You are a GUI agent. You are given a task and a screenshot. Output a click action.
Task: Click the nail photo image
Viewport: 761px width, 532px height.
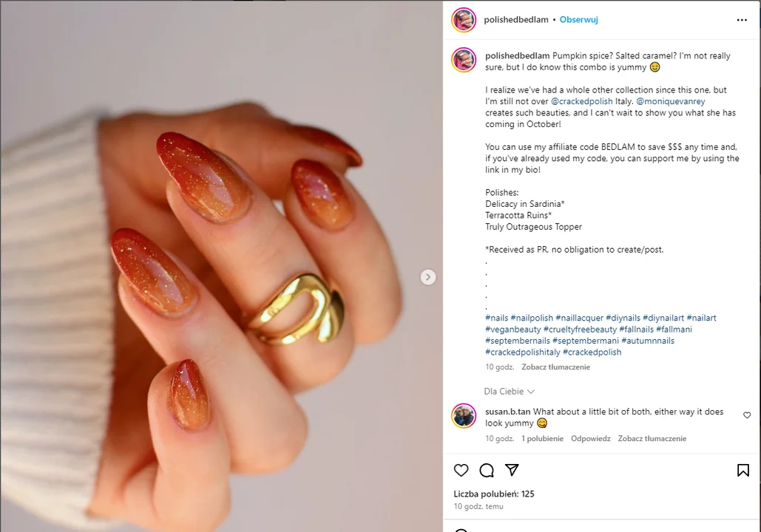[221, 266]
